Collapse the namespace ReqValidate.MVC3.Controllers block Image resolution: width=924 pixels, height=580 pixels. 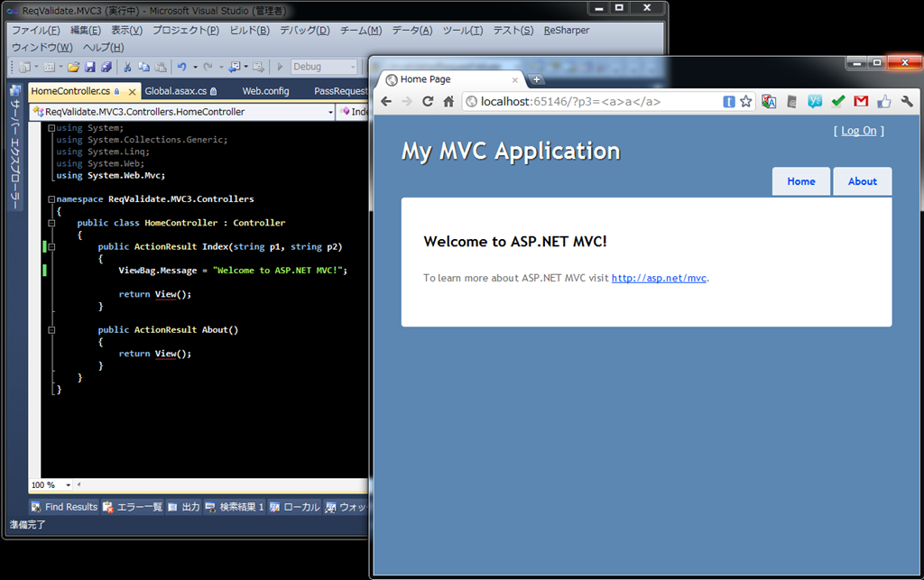[x=51, y=199]
